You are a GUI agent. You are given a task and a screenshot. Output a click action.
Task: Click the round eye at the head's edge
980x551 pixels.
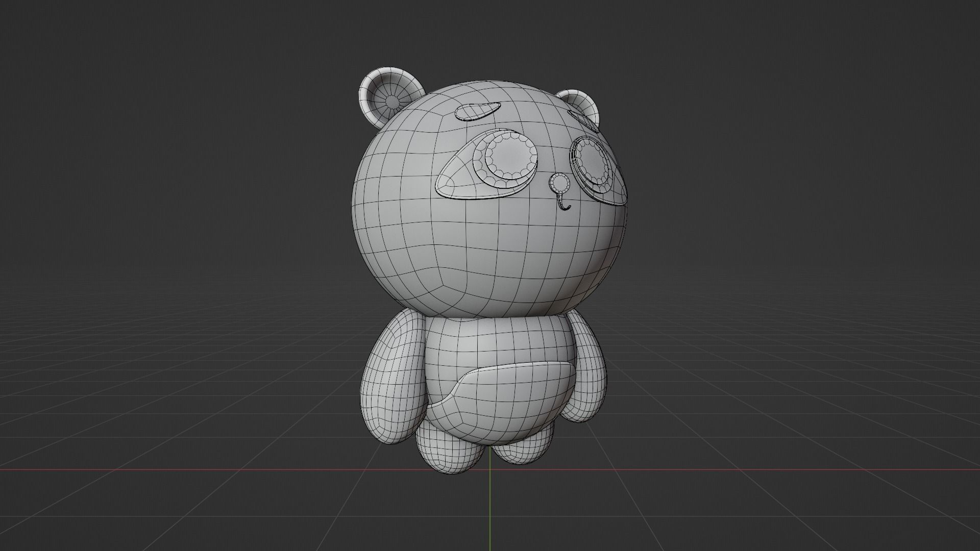591,162
